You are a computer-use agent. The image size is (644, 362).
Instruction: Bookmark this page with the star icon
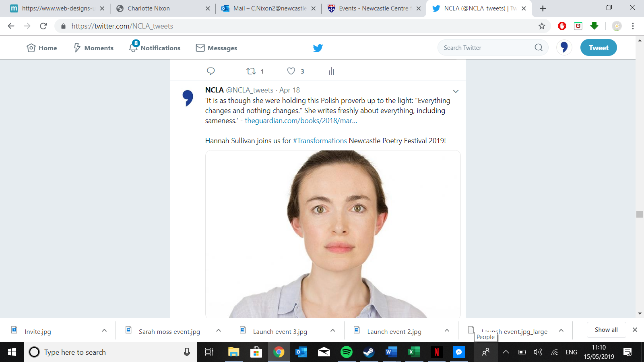click(542, 26)
